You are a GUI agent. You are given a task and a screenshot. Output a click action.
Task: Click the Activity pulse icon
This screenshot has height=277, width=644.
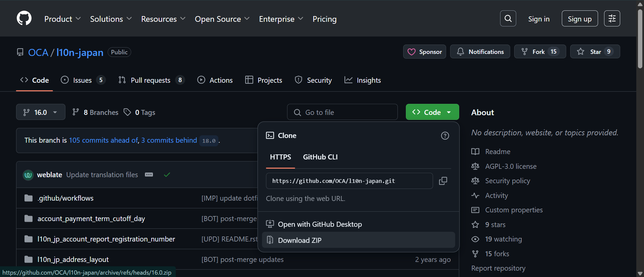pyautogui.click(x=475, y=195)
